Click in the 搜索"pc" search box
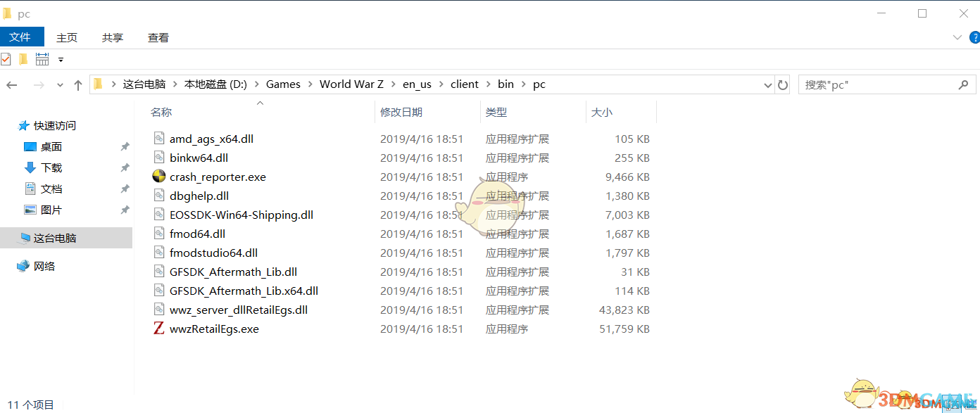This screenshot has width=980, height=413. 886,84
